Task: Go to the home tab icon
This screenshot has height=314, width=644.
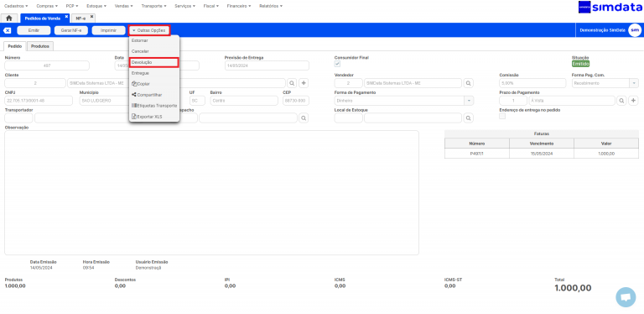Action: pos(9,18)
